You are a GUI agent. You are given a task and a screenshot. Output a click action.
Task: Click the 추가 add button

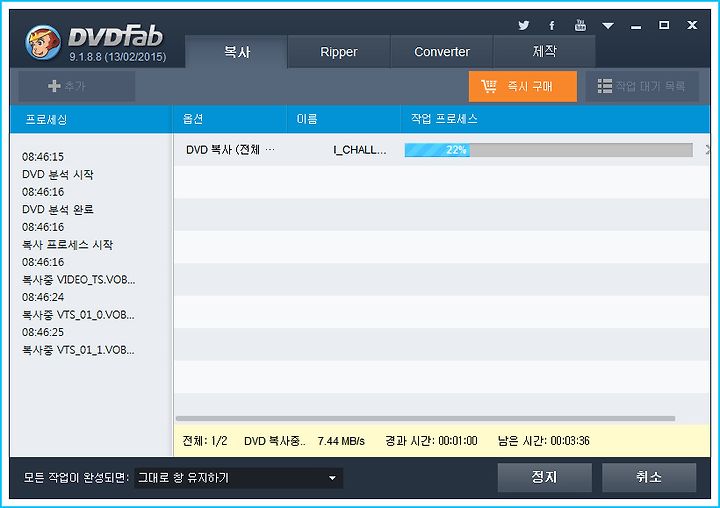77,86
